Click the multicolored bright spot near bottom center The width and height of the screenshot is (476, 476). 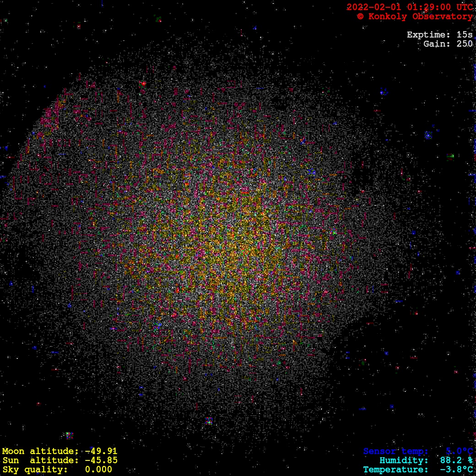tap(209, 421)
